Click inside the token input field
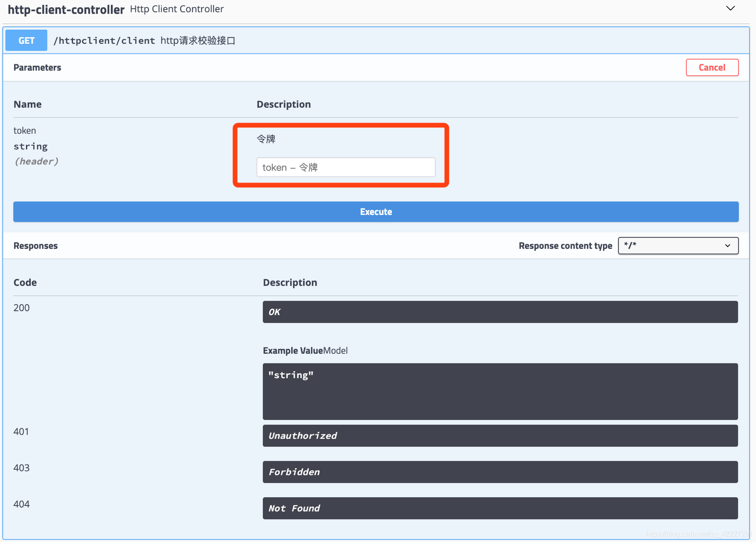756x542 pixels. [346, 167]
